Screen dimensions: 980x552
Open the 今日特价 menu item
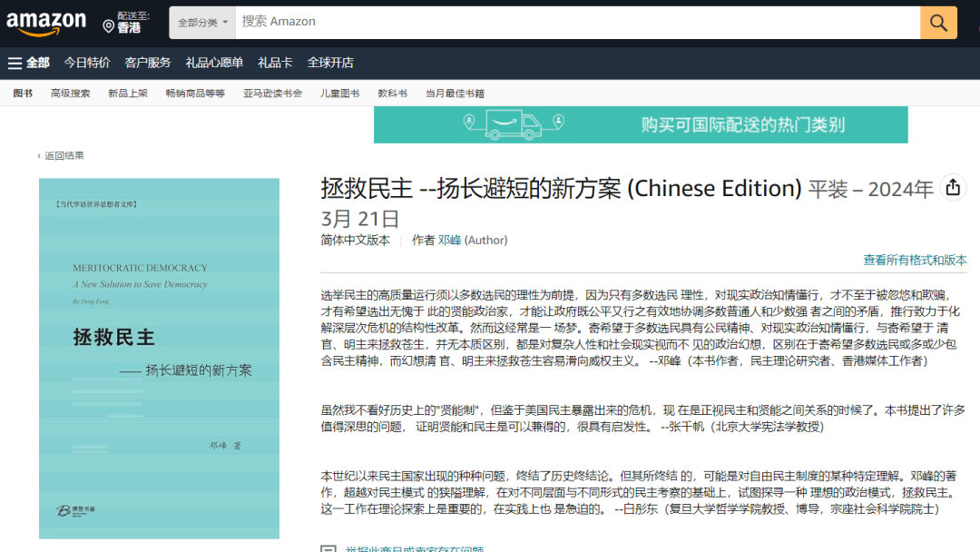click(86, 63)
